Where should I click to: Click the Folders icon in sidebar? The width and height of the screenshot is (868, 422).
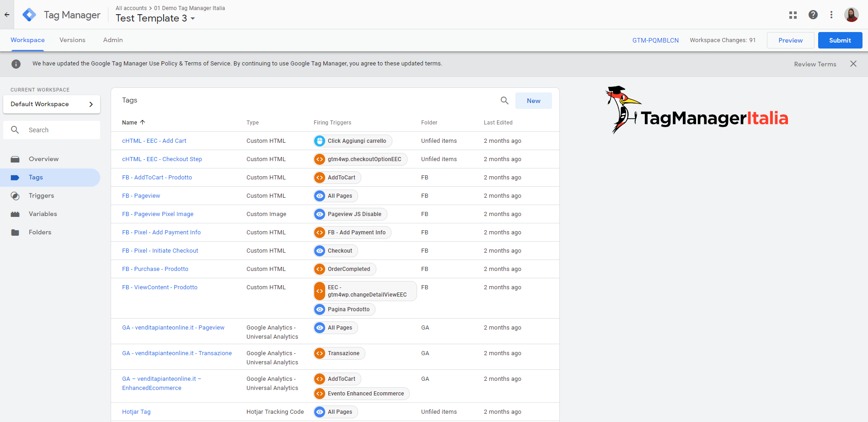pyautogui.click(x=15, y=233)
